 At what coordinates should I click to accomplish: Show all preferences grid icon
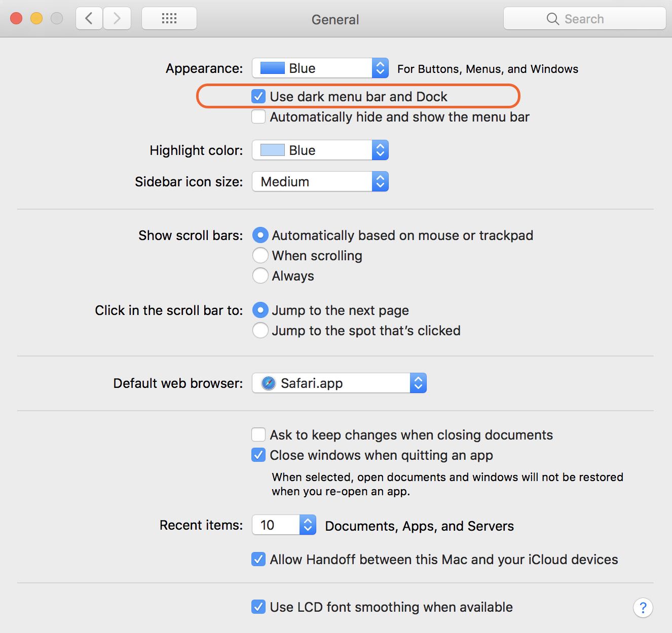click(x=169, y=19)
